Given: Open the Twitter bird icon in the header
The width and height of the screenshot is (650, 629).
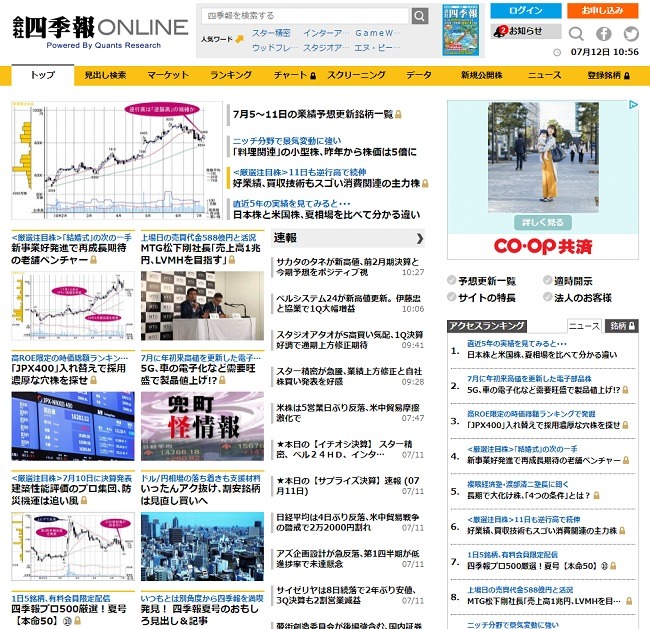Looking at the screenshot, I should 631,34.
